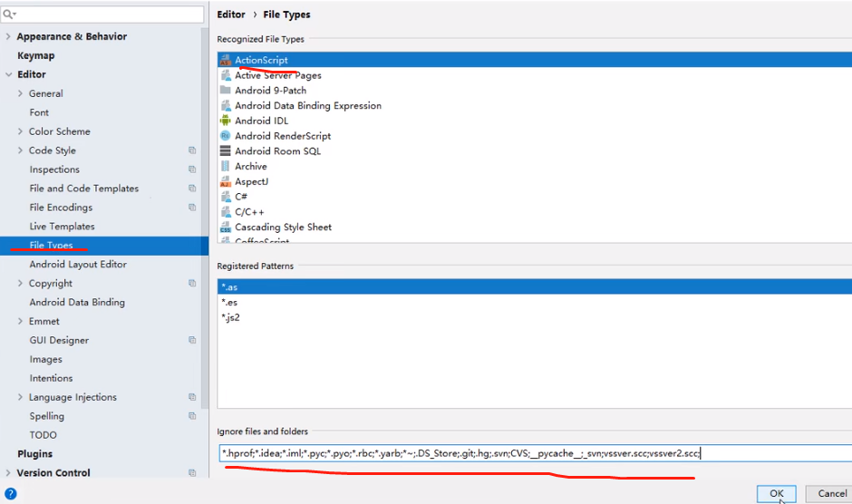
Task: Click project-level icon next to GUI Designer
Action: (x=192, y=340)
